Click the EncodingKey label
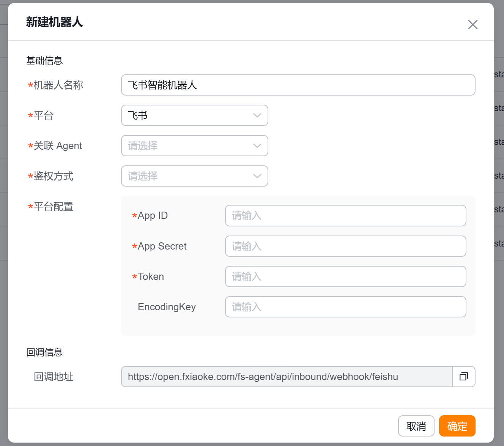 click(167, 307)
